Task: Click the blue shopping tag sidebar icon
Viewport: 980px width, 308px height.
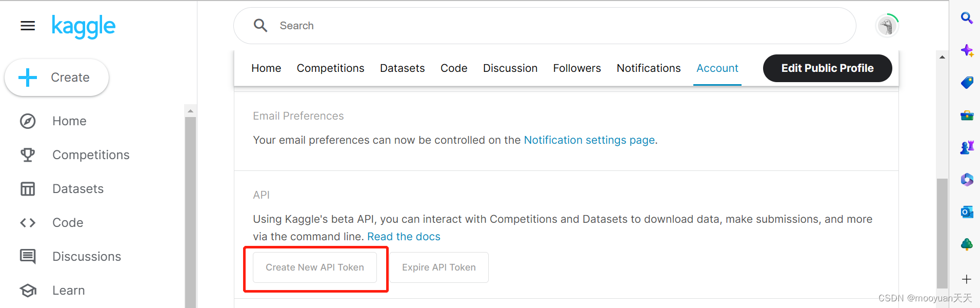Action: click(967, 83)
